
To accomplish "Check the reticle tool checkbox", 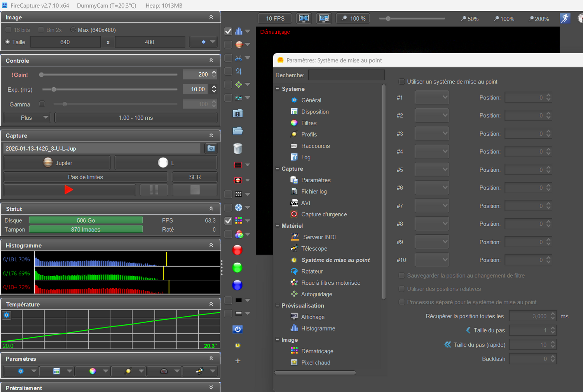I will [x=228, y=45].
